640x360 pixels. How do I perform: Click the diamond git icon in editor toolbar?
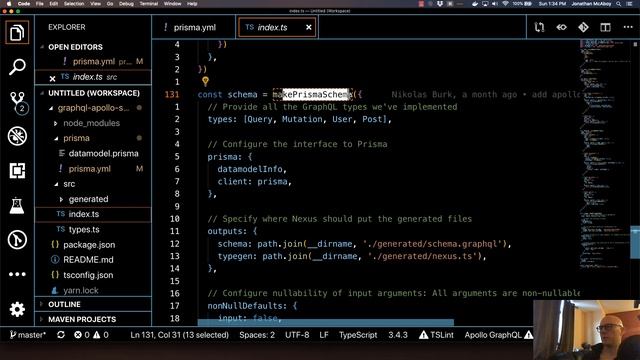pyautogui.click(x=583, y=27)
